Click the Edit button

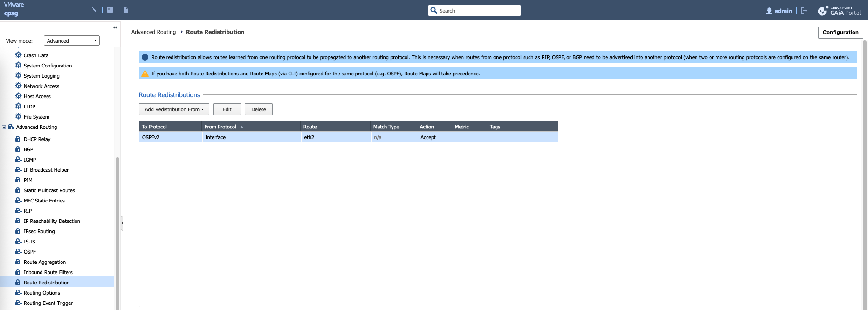pos(227,109)
